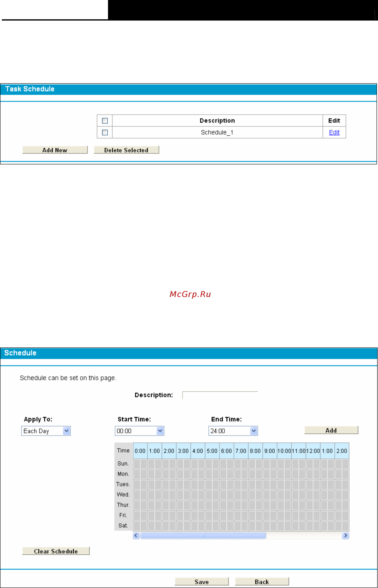Select the 9:00 time column header
The image size is (378, 588).
click(270, 451)
